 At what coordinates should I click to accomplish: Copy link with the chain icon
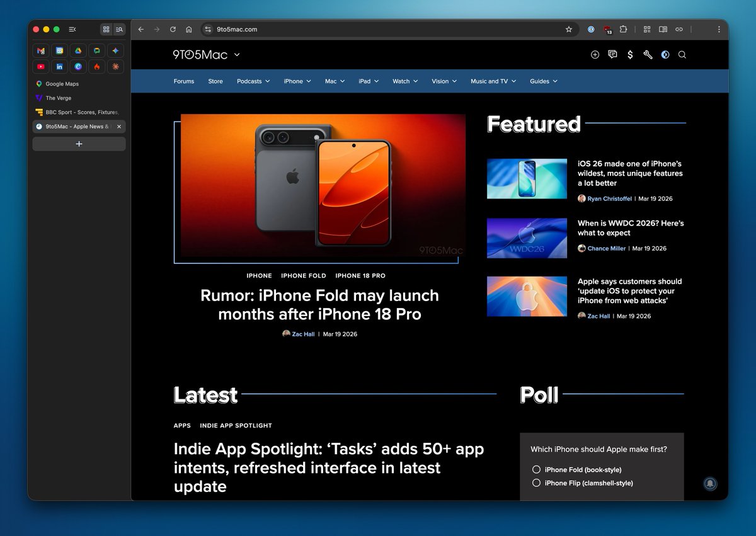(679, 29)
